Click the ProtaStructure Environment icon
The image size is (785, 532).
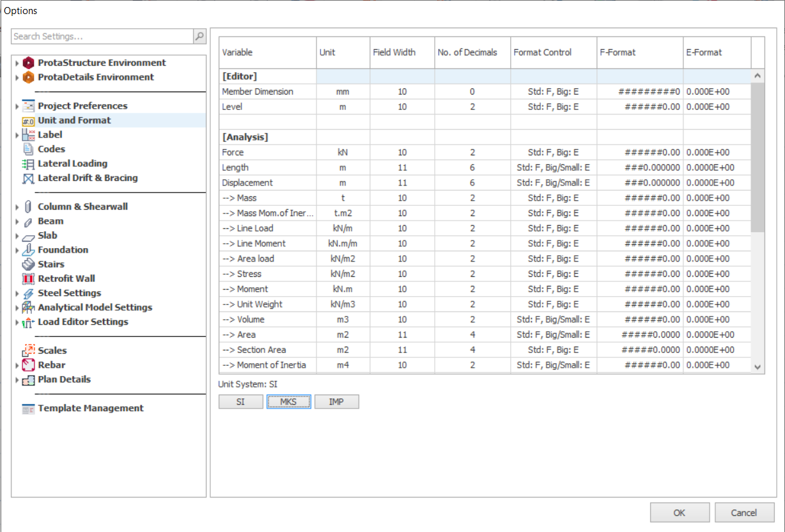click(x=28, y=63)
